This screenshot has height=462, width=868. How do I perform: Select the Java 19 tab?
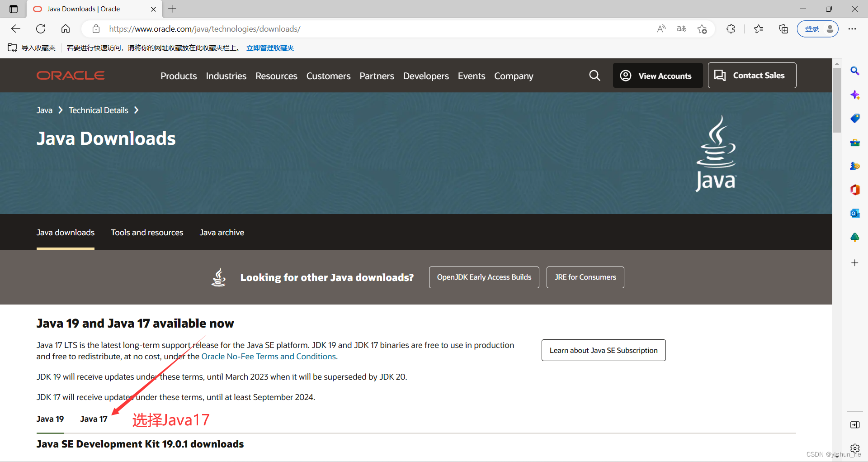(50, 419)
